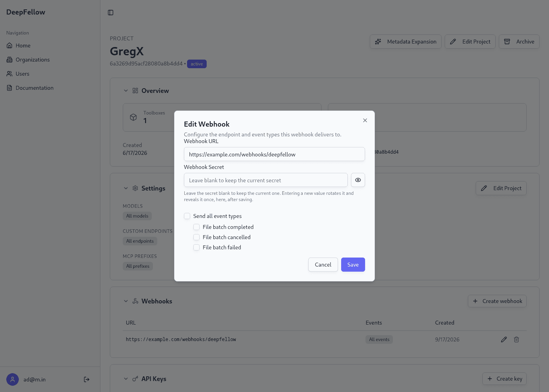Archive the GregX project

click(x=519, y=42)
